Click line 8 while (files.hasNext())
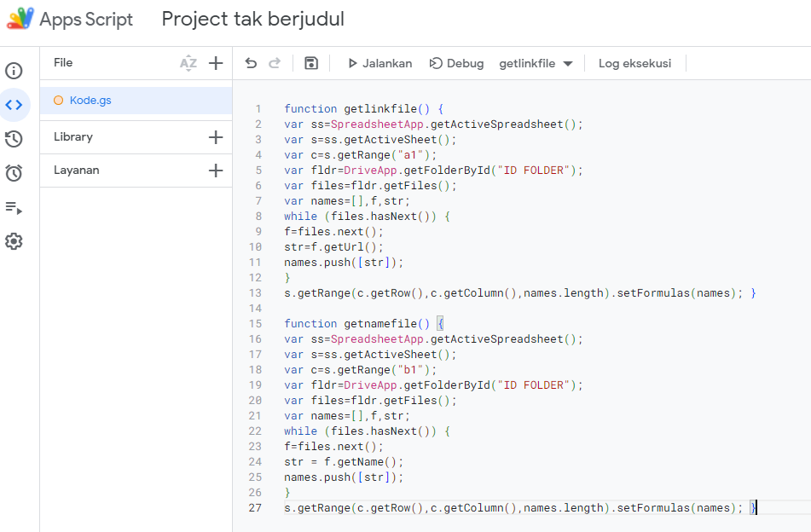Viewport: 811px width, 532px height. 367,216
